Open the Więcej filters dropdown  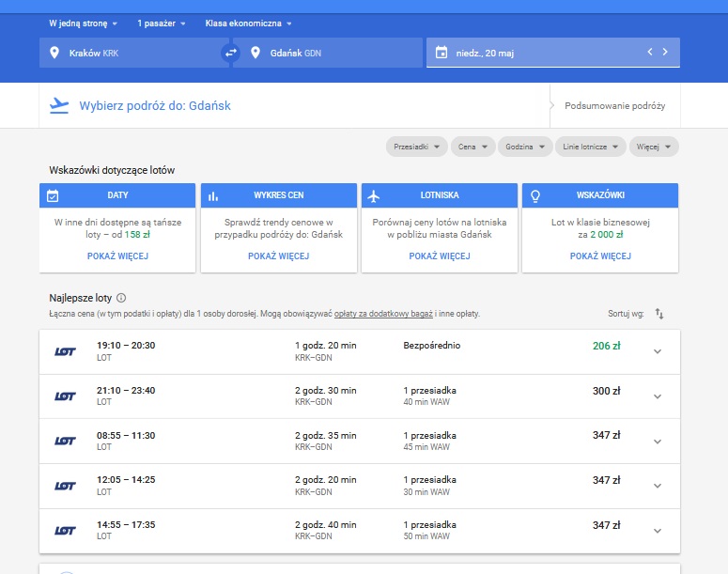click(654, 147)
